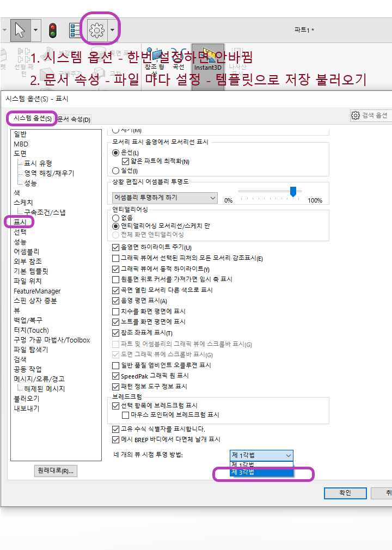392x550 pixels.
Task: Toggle 노트를 화면 평면에 표시 checkbox
Action: point(116,322)
